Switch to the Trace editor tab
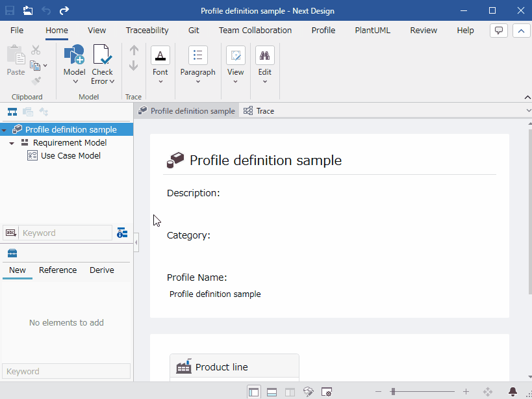The image size is (532, 399). point(259,111)
